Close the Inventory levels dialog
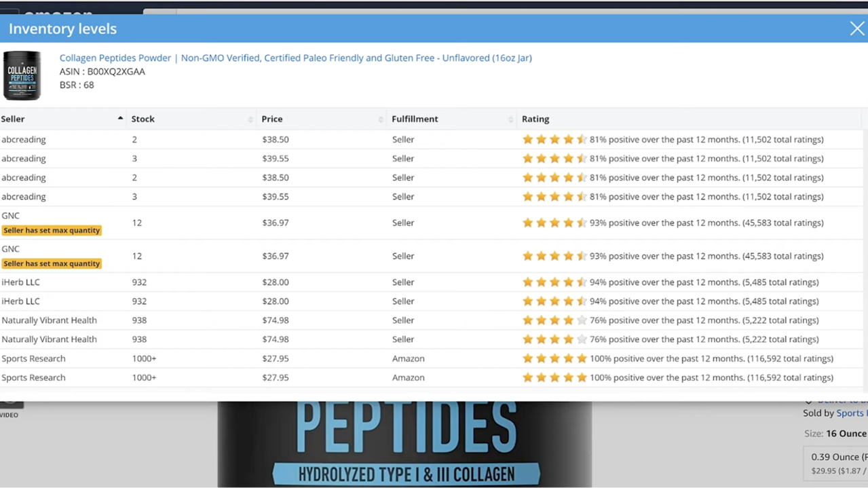The height and width of the screenshot is (488, 868). 856,29
